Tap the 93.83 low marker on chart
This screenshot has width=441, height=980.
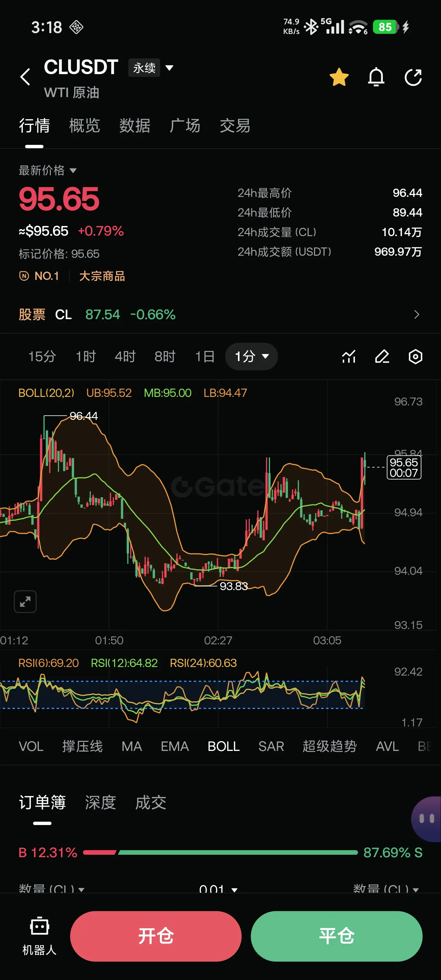point(234,586)
